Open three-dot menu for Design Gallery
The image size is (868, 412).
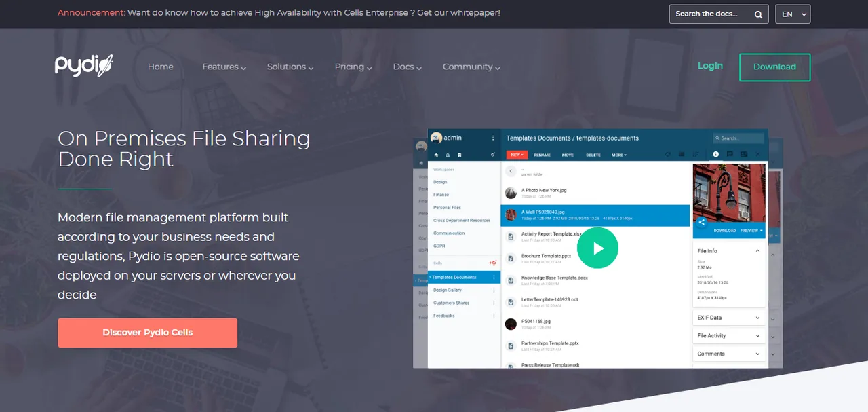(494, 290)
